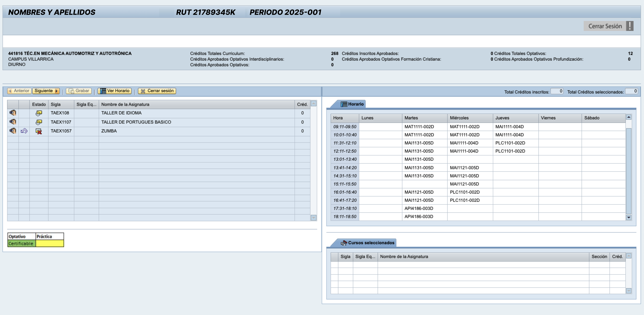Click the Estado column header
The image size is (644, 315).
point(39,104)
